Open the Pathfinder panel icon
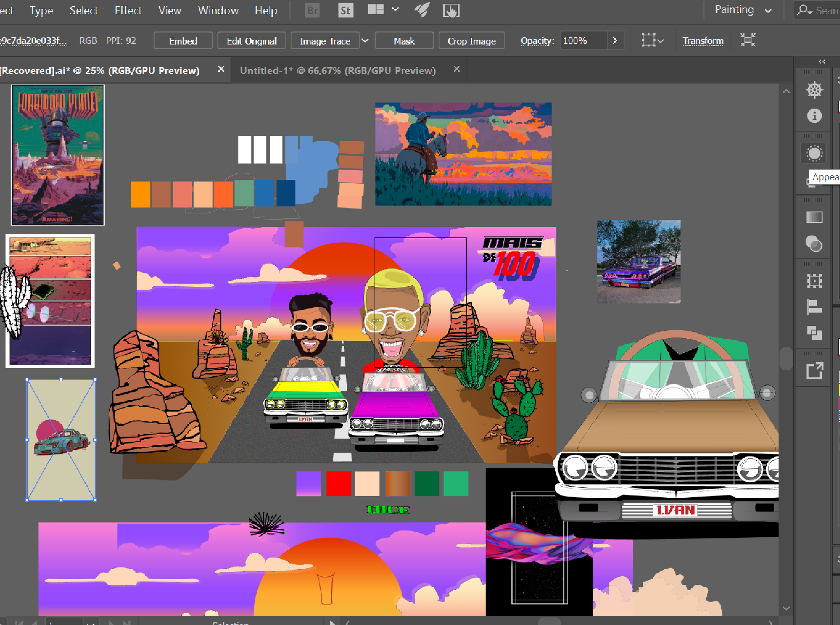The height and width of the screenshot is (625, 840). (814, 333)
